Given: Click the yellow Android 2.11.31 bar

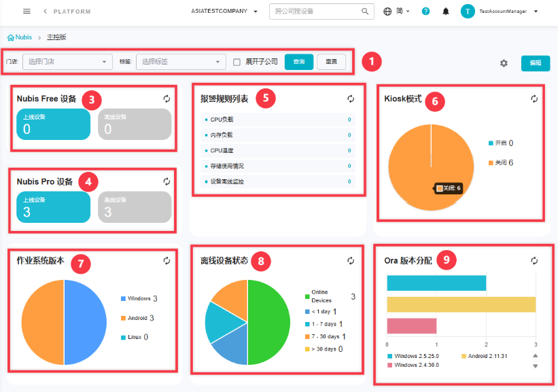Looking at the screenshot, I should coord(461,304).
